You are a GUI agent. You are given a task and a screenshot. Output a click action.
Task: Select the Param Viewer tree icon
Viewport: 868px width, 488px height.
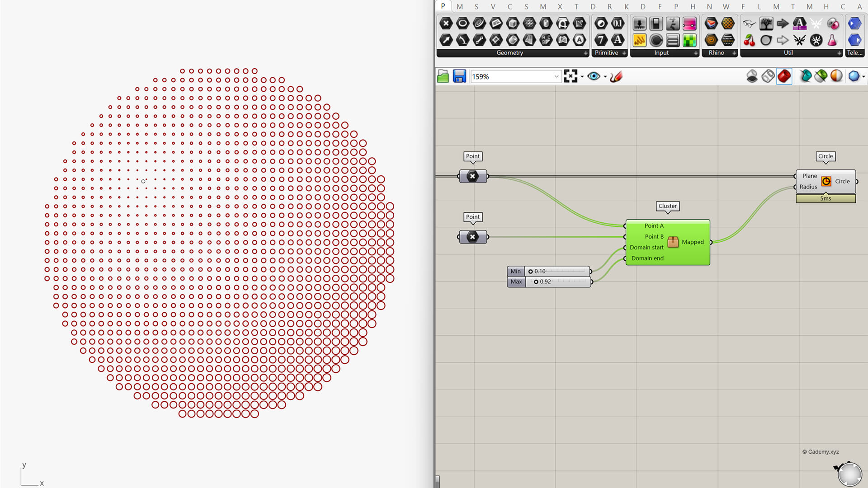[x=766, y=23]
